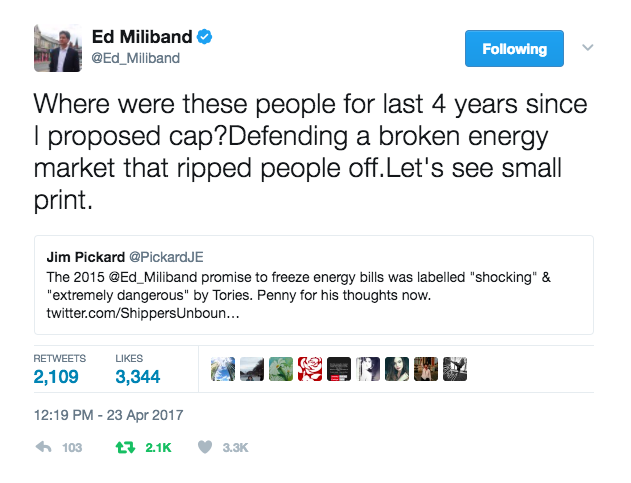Open the Jim Pickard quoted tweet
631x483 pixels.
(x=314, y=285)
